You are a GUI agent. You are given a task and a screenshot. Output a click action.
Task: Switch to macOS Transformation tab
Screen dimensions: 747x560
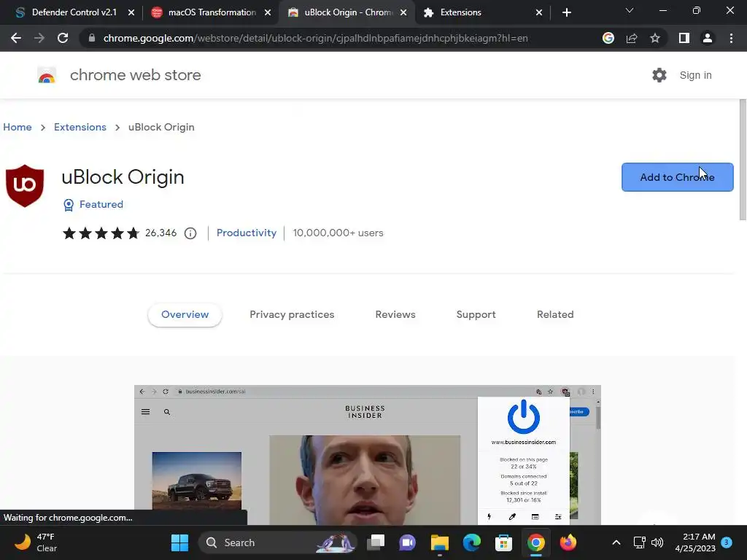(x=212, y=12)
